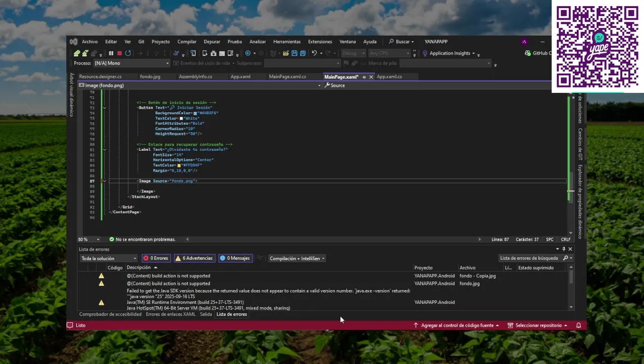Click 'Seleccionar repositorio' in status bar
644x364 pixels.
coord(537,326)
